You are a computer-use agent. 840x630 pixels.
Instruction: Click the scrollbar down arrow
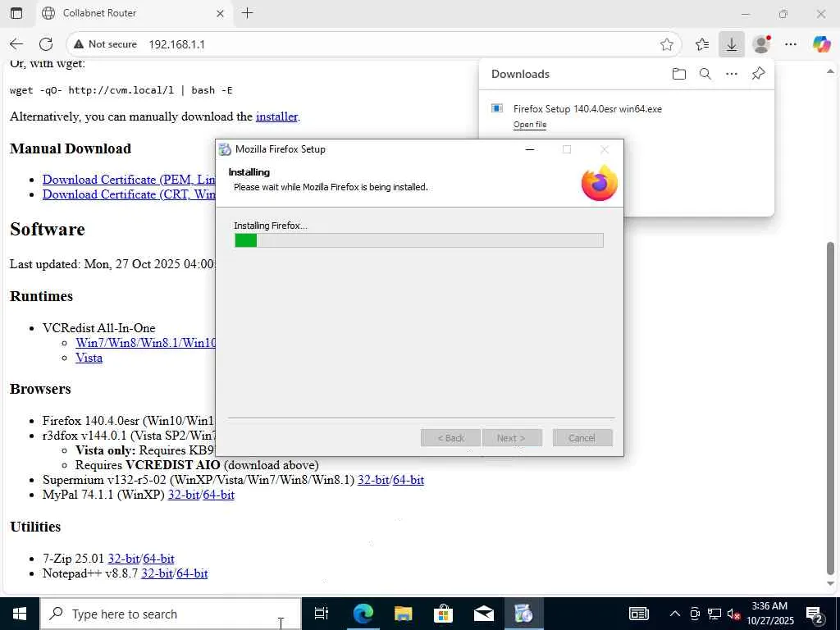830,583
